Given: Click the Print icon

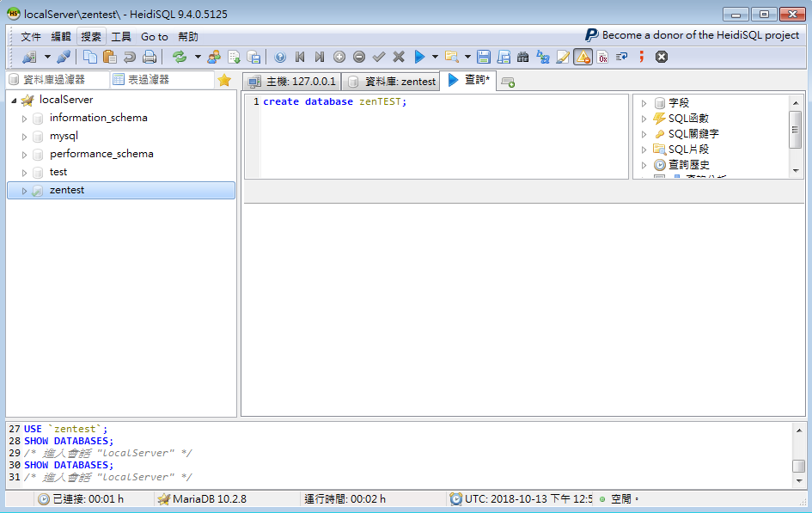Looking at the screenshot, I should [x=150, y=57].
